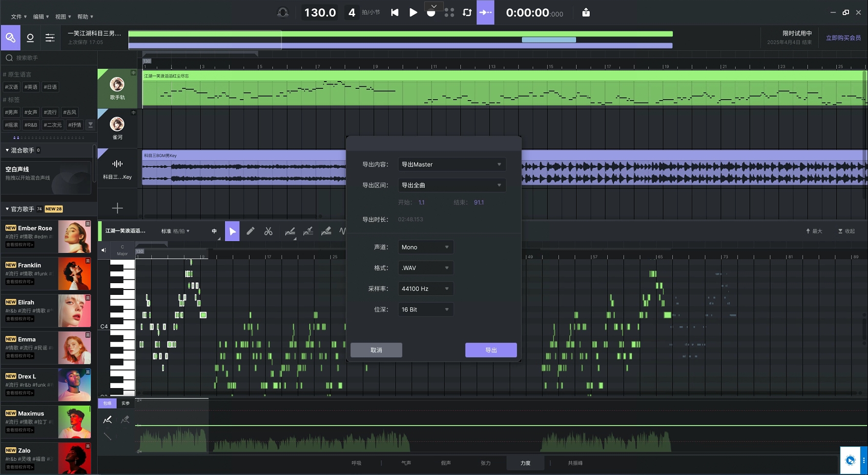This screenshot has width=868, height=475.
Task: Click the 取消 cancel button
Action: pos(376,350)
